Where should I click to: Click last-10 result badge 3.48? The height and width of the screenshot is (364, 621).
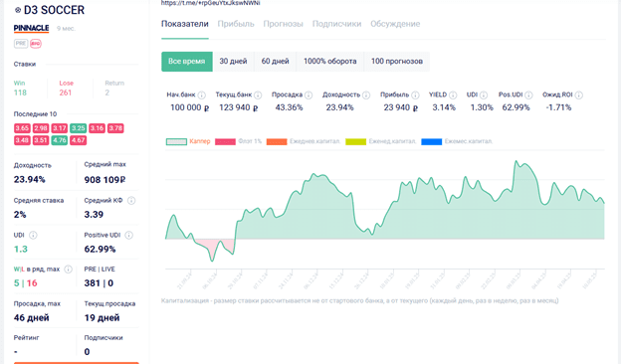22,140
